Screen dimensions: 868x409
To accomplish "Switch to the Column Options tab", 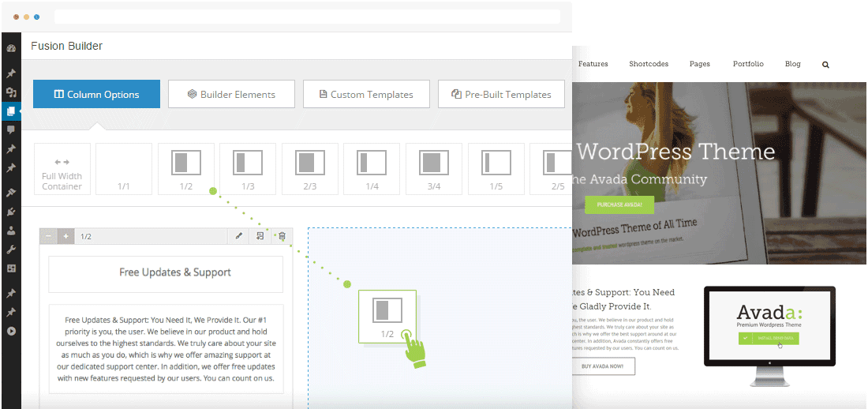I will (x=96, y=94).
